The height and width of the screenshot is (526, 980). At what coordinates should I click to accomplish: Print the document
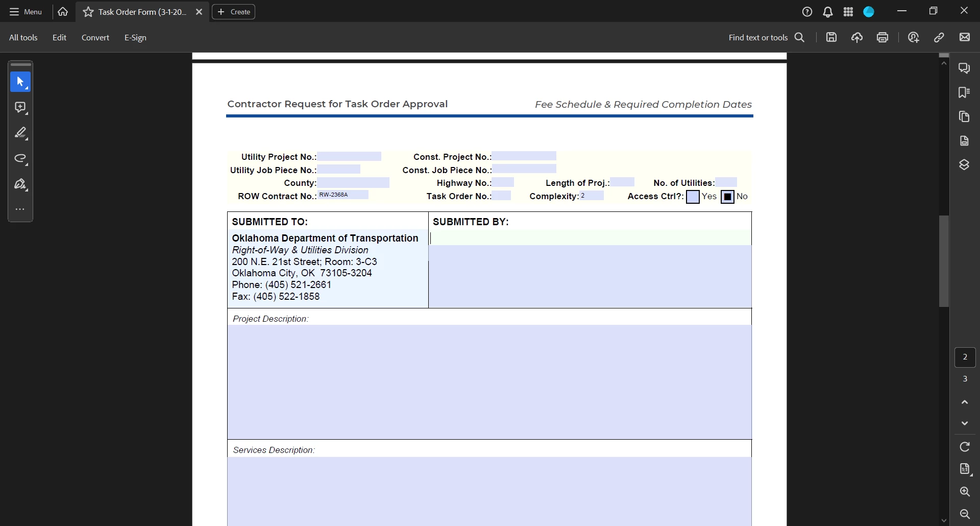(883, 37)
